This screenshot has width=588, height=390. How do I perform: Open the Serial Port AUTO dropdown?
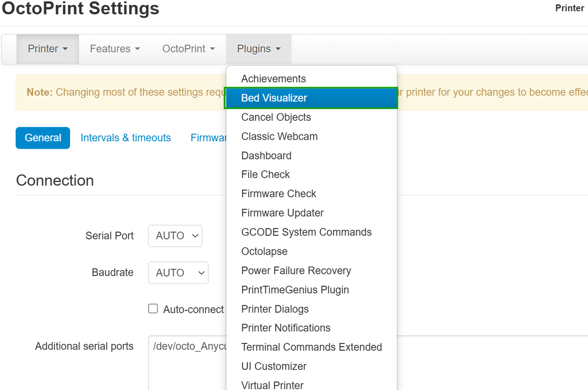175,236
